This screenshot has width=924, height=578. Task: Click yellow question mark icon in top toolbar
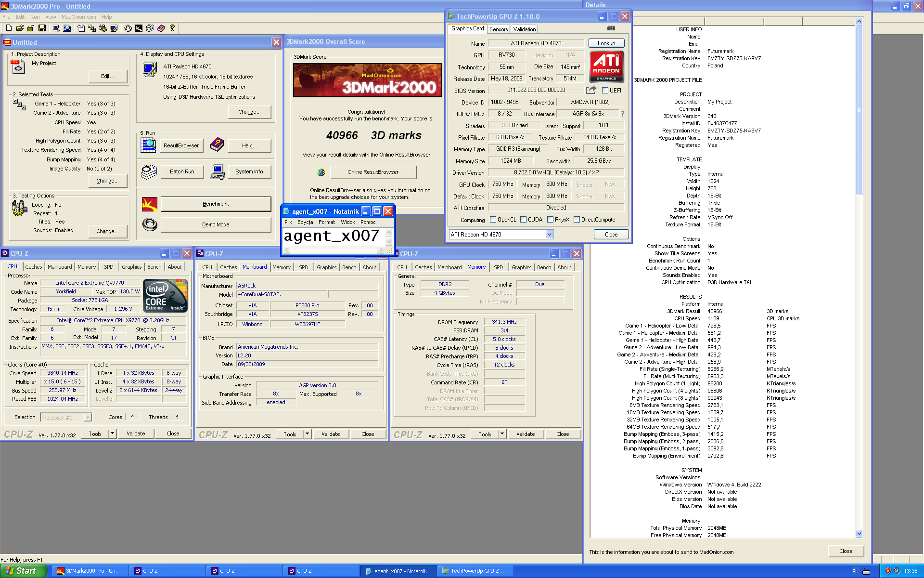pyautogui.click(x=172, y=28)
